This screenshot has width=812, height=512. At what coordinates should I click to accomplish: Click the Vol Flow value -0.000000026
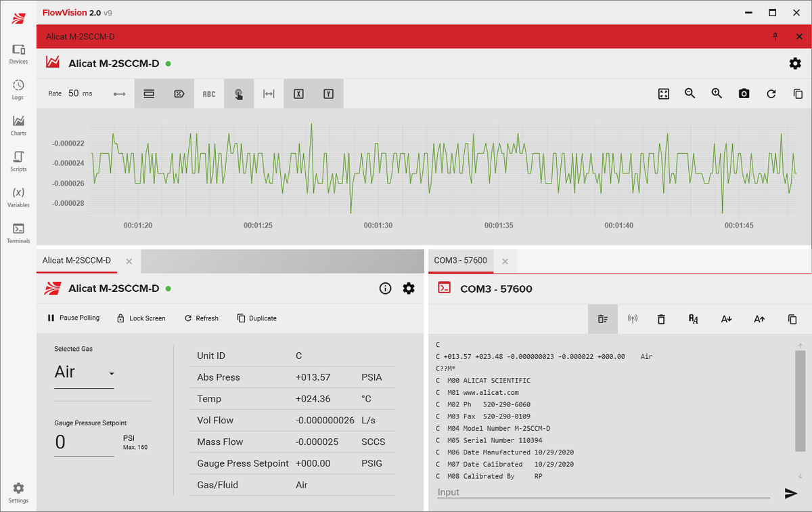pos(325,421)
